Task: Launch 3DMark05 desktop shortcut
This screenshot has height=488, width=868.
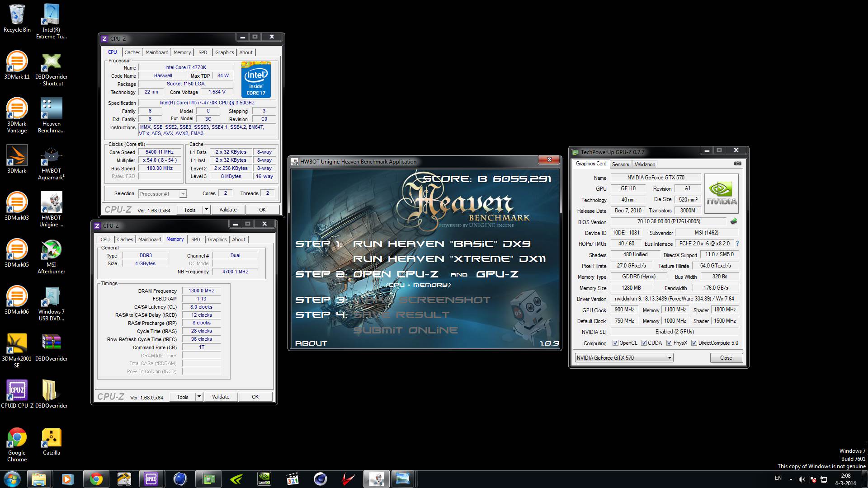Action: pos(17,253)
